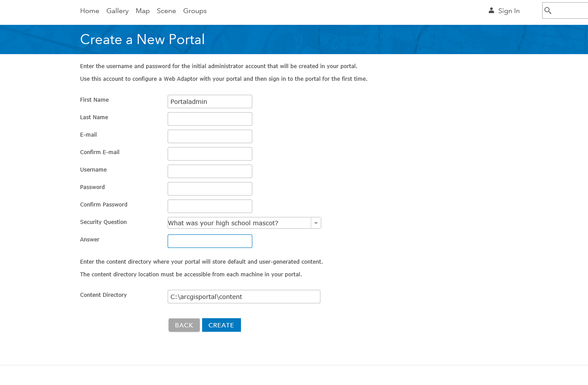Click the Password input field

click(x=210, y=189)
